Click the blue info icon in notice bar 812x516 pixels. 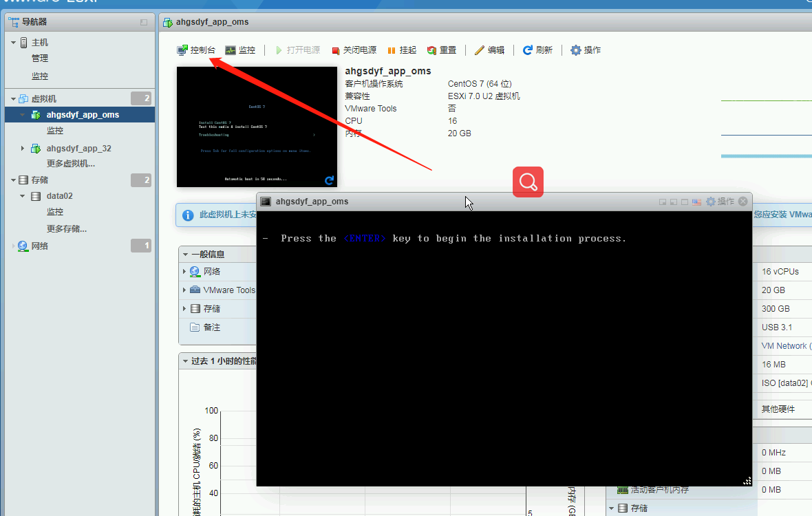(x=188, y=215)
